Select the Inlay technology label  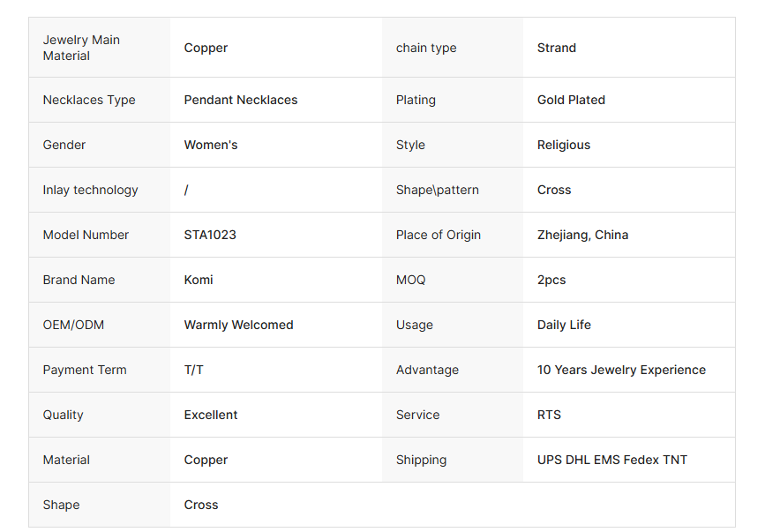(x=91, y=190)
